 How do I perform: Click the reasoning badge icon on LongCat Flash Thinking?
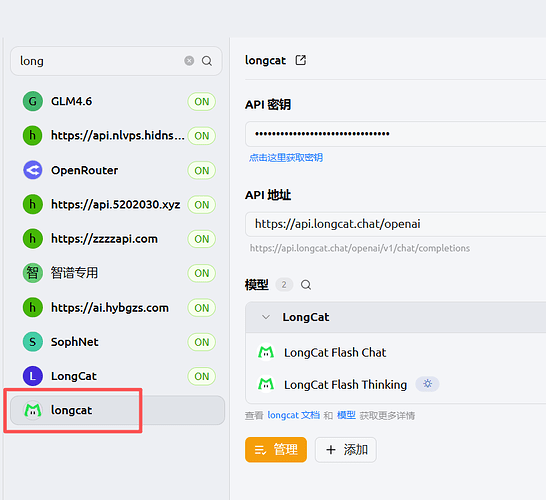tap(427, 384)
